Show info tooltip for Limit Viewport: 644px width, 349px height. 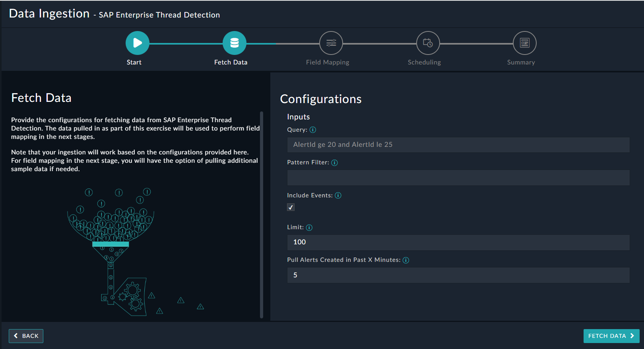click(x=309, y=228)
